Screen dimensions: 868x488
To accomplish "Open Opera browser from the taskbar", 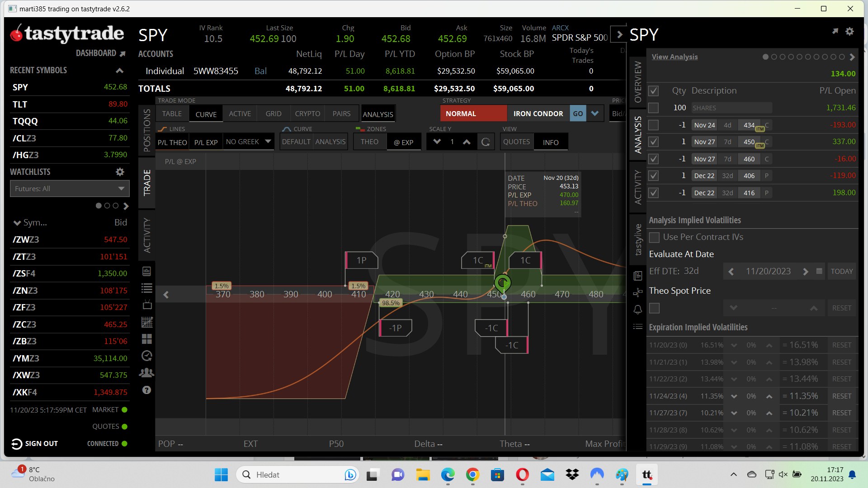I will 522,474.
